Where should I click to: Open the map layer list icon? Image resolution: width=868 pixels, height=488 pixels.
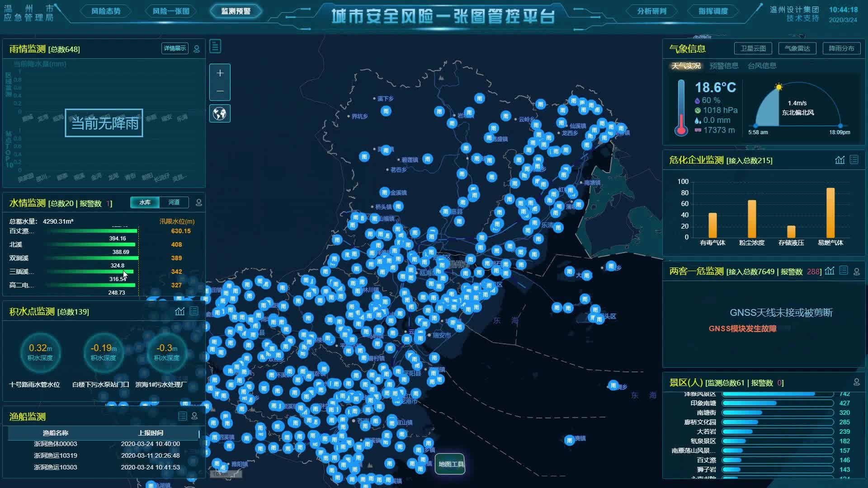tap(215, 46)
